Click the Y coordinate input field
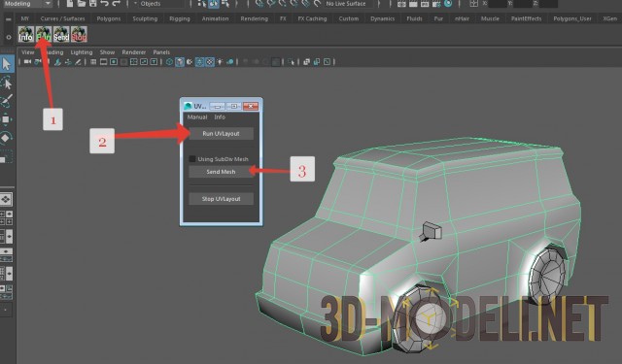This screenshot has width=622, height=364. tap(523, 4)
